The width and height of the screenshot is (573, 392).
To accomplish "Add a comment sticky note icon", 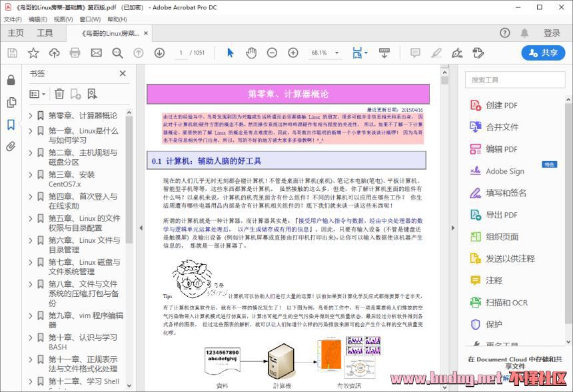I will click(x=415, y=53).
